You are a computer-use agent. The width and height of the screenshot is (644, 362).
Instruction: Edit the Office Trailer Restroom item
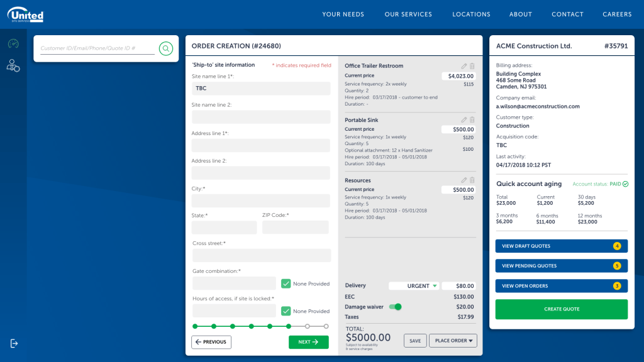point(464,66)
